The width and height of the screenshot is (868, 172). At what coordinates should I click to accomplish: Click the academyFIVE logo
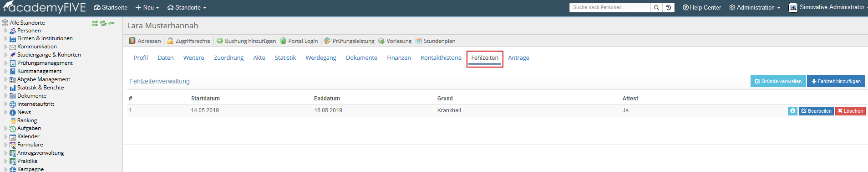tap(45, 7)
